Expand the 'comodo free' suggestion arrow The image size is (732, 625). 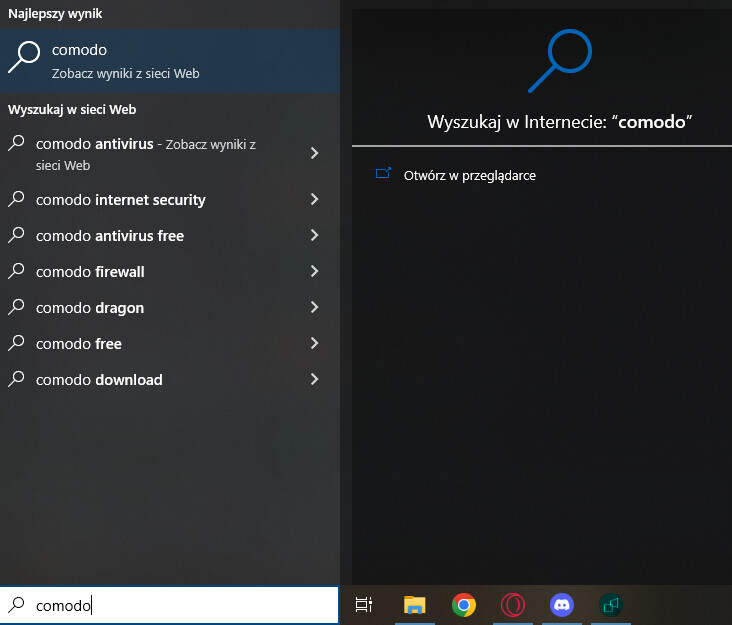pyautogui.click(x=314, y=343)
